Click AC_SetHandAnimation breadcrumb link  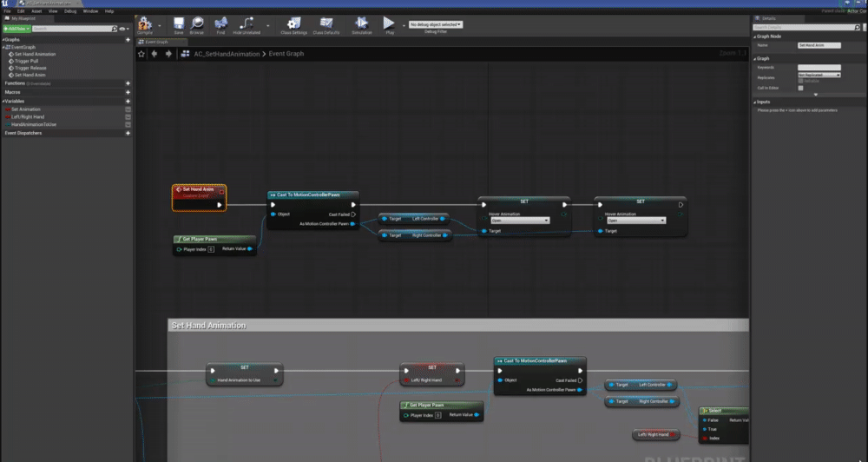[x=227, y=54]
